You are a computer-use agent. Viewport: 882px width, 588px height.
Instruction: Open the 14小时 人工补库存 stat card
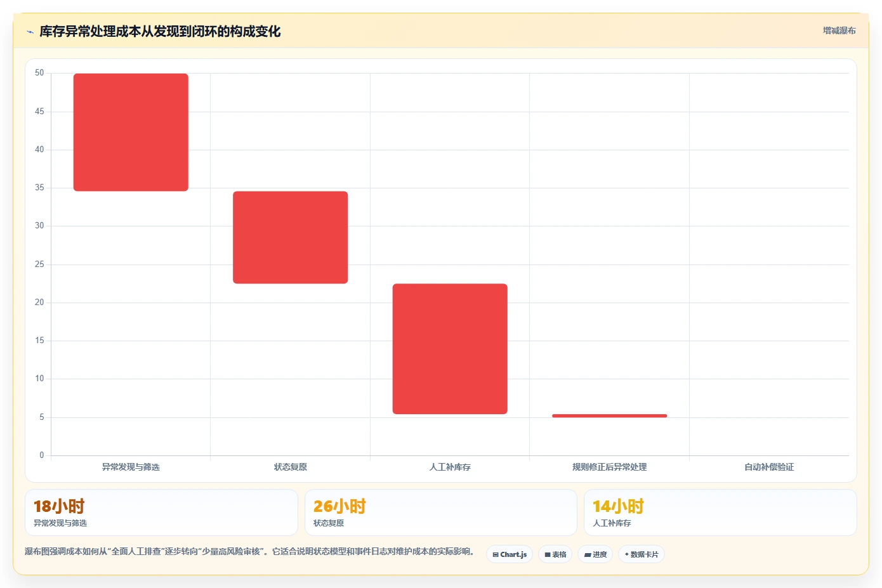tap(720, 513)
